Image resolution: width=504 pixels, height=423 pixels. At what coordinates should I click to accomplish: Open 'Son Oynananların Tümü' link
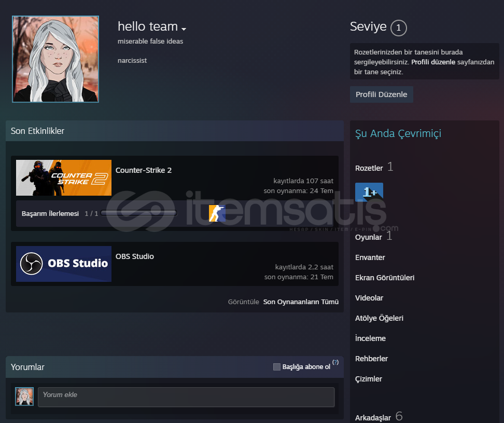pyautogui.click(x=301, y=302)
